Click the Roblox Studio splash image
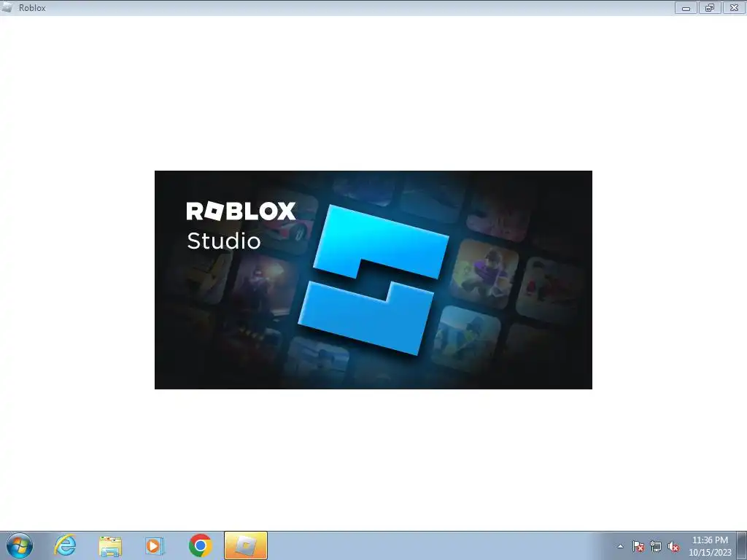Image resolution: width=747 pixels, height=560 pixels. [373, 280]
